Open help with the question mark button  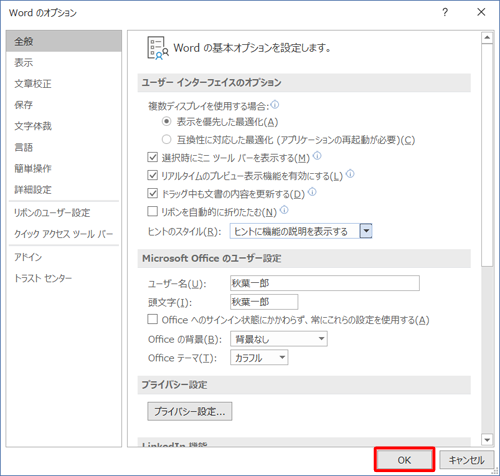[x=445, y=13]
